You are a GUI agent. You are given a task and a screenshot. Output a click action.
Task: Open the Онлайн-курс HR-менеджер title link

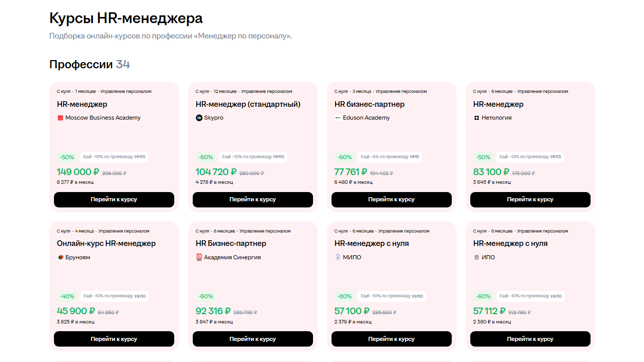106,243
